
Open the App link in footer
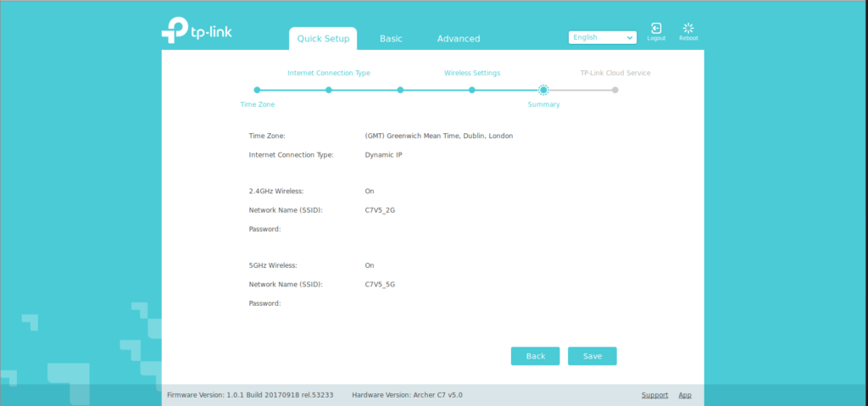(x=685, y=395)
